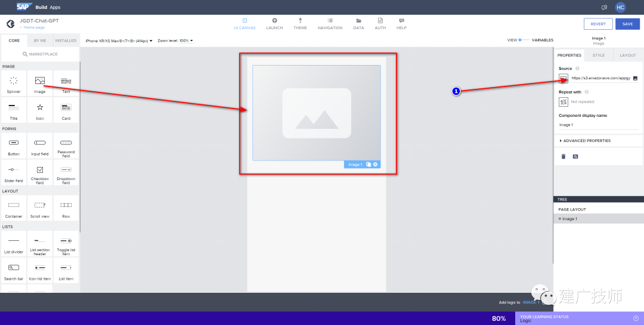Image resolution: width=644 pixels, height=325 pixels.
Task: Click image picker icon after the Source URL
Action: [635, 78]
